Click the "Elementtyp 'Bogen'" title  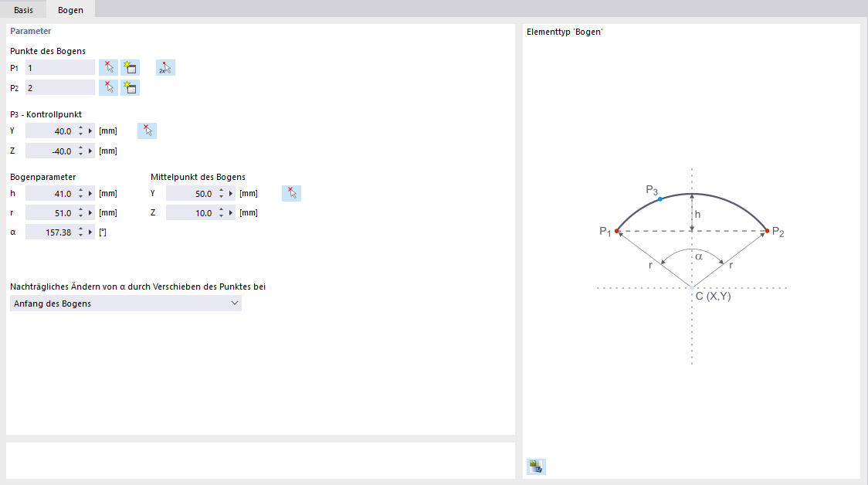tap(565, 32)
